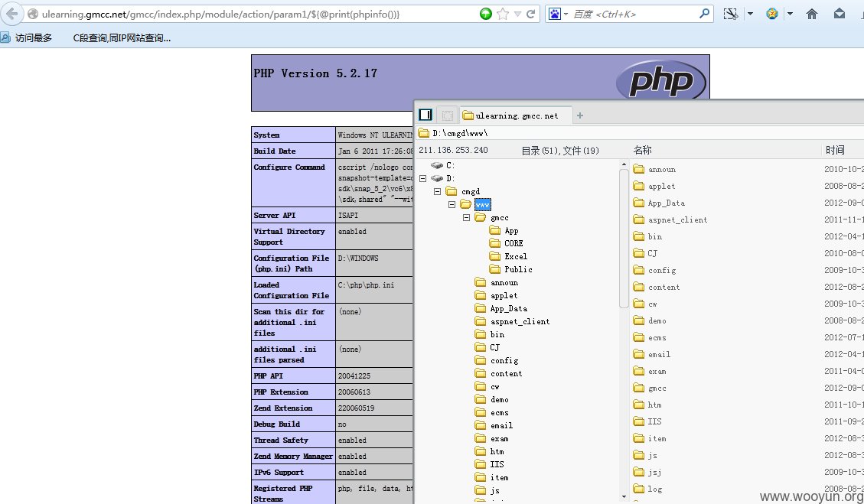Sort by the 时间 column header

tap(835, 150)
